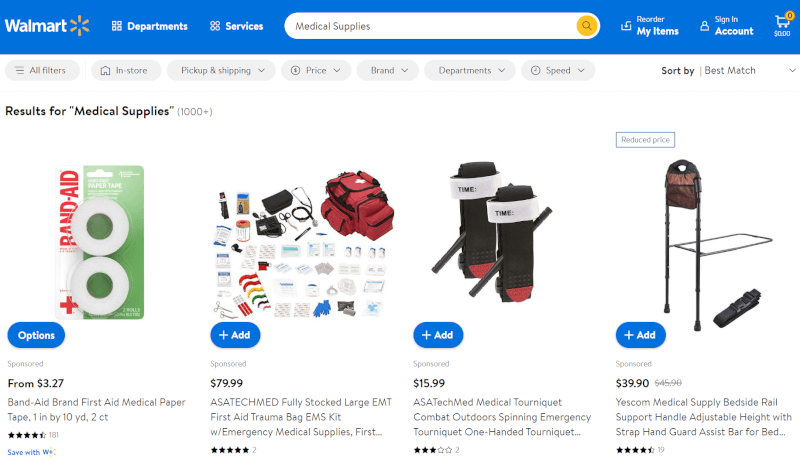Open the Services menu

pyautogui.click(x=236, y=26)
